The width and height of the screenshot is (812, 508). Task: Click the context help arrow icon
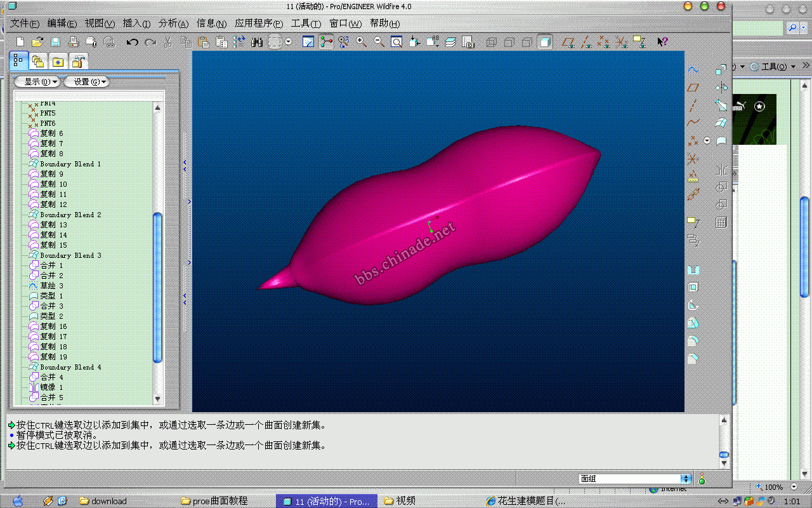click(x=662, y=42)
